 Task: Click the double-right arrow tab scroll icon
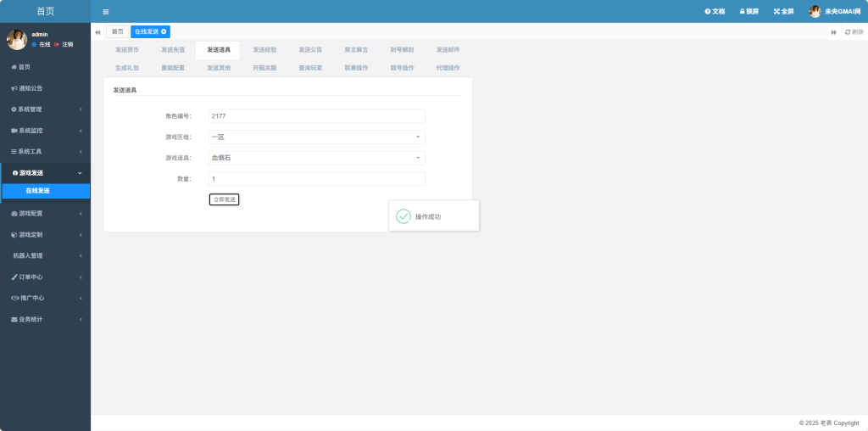coord(834,32)
